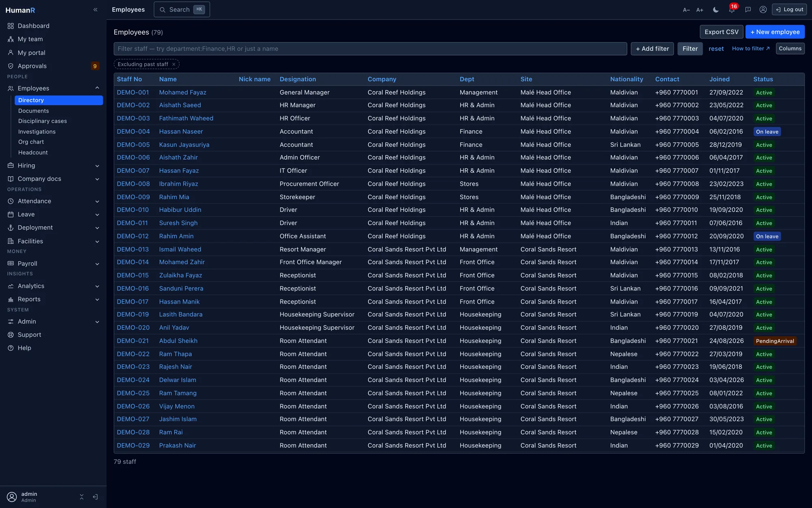
Task: Expand the Deployment section
Action: point(97,228)
